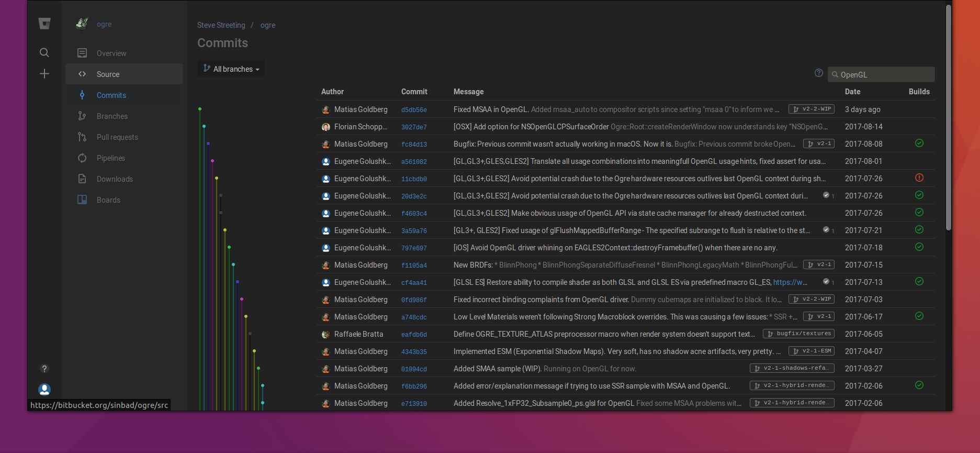
Task: Open commit 01094cd
Action: pyautogui.click(x=414, y=369)
